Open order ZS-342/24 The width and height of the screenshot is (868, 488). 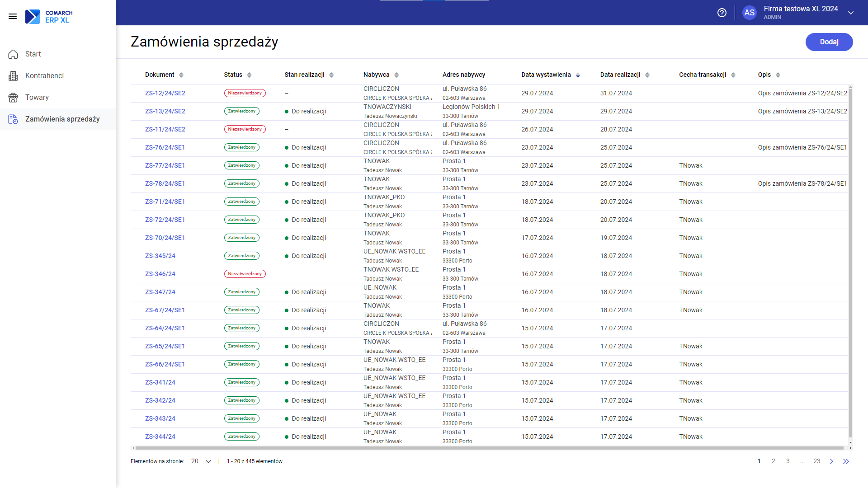(x=160, y=401)
